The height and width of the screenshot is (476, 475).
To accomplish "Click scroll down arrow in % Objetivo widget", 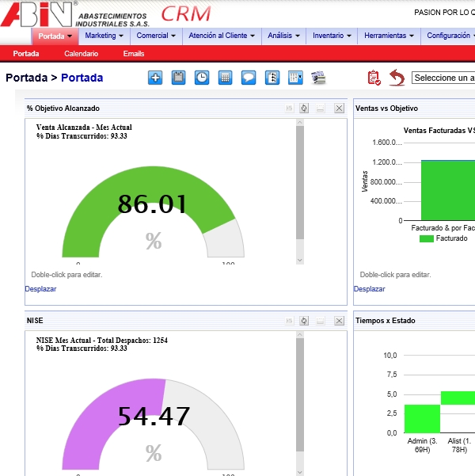I will click(300, 261).
